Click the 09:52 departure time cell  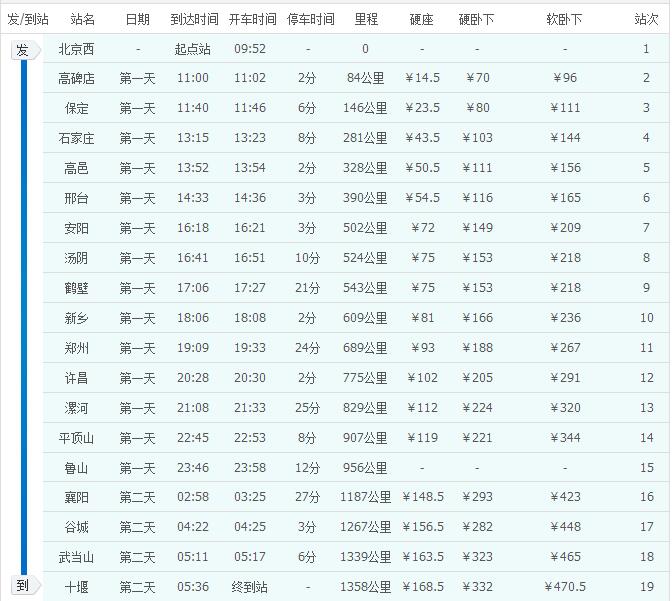click(250, 49)
